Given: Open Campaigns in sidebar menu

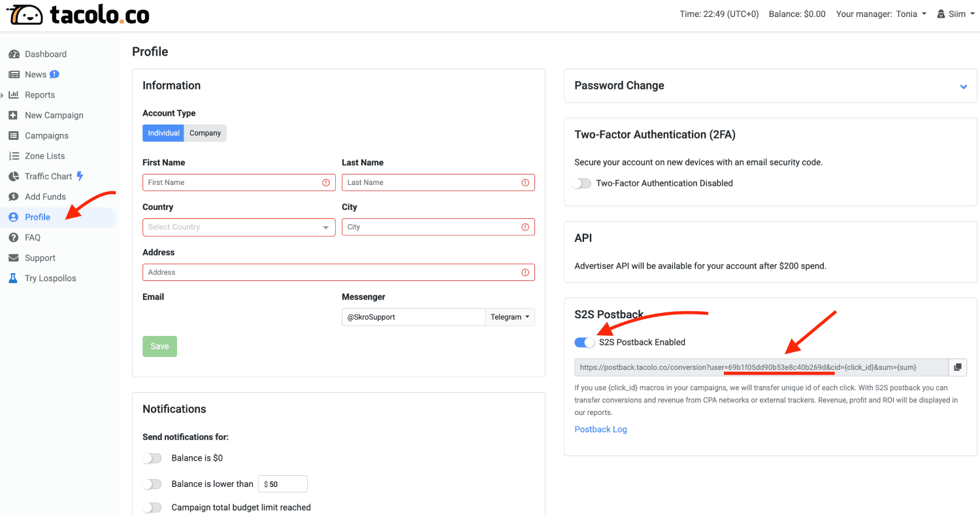Looking at the screenshot, I should (x=46, y=136).
